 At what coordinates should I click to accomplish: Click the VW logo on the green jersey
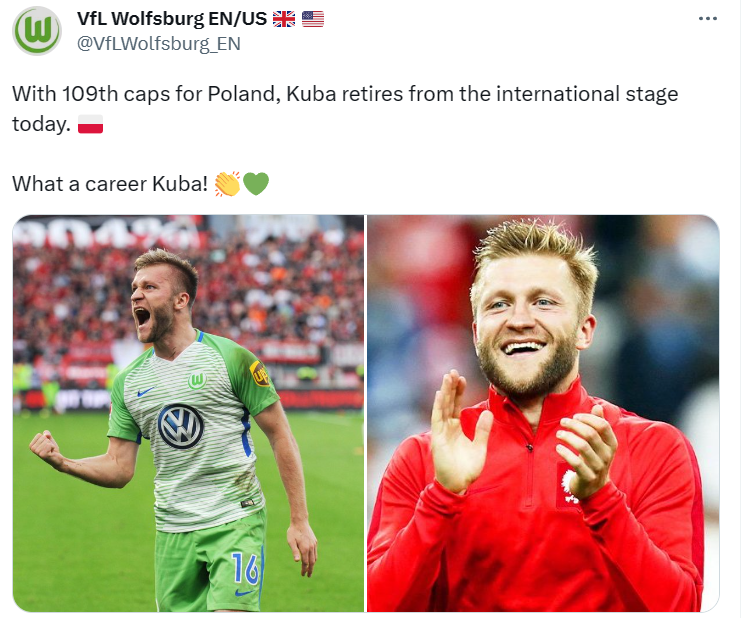(181, 426)
